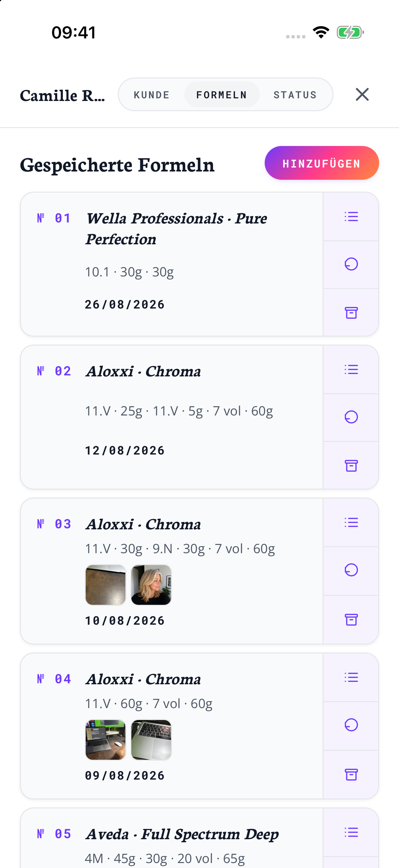Open details list icon for formula 02

pos(351,369)
